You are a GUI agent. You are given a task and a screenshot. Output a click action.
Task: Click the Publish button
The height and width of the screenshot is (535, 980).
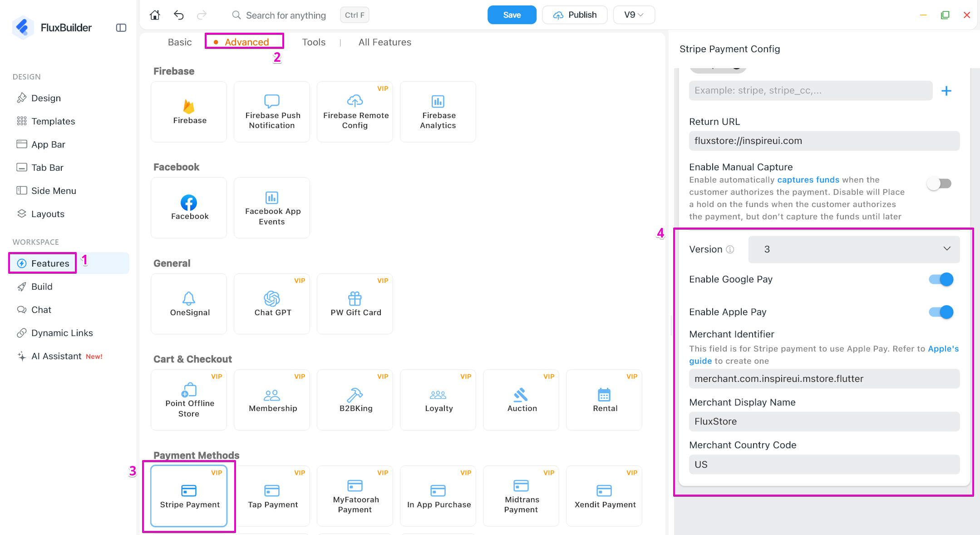click(x=575, y=15)
